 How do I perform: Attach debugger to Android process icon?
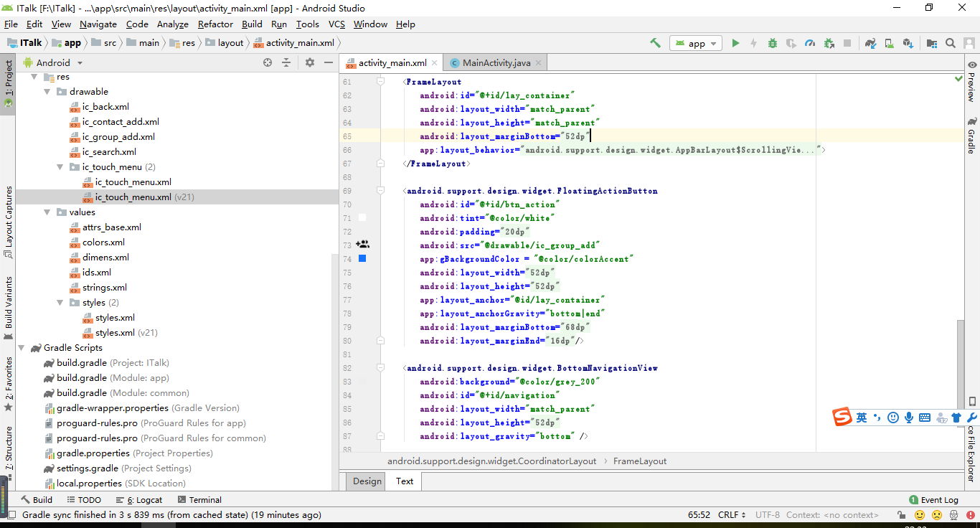(x=829, y=43)
